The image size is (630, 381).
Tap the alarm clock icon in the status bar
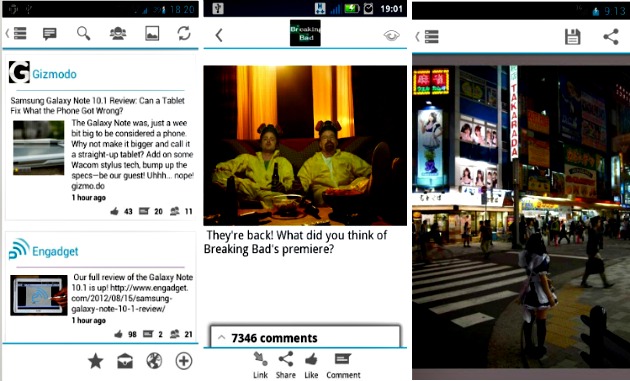coord(368,8)
